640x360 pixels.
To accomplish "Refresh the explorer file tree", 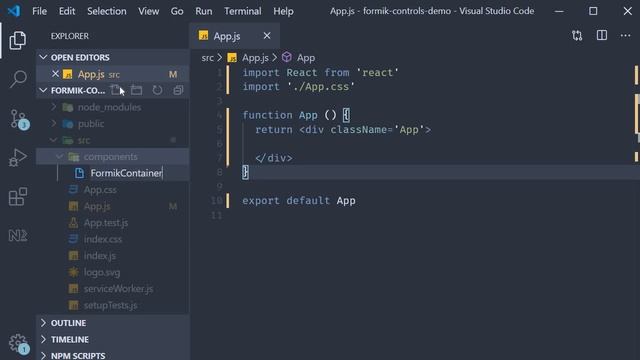I will point(157,90).
